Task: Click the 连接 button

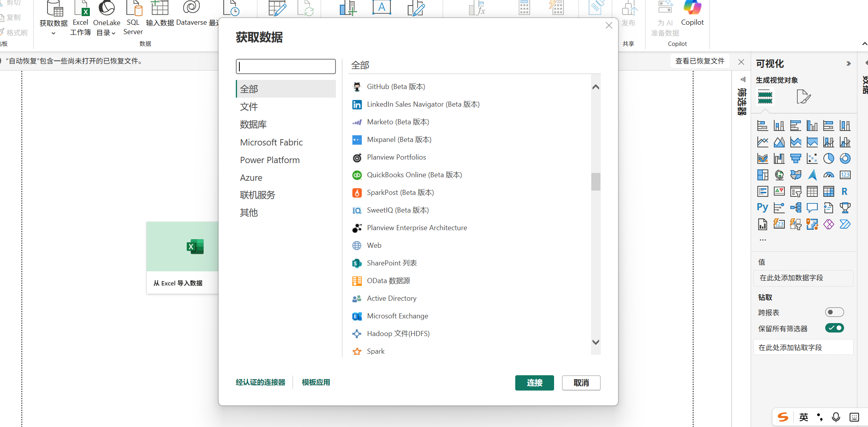Action: [x=534, y=383]
